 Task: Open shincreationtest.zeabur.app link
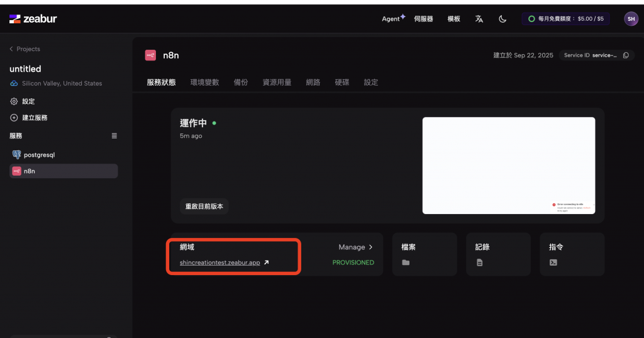tap(219, 262)
